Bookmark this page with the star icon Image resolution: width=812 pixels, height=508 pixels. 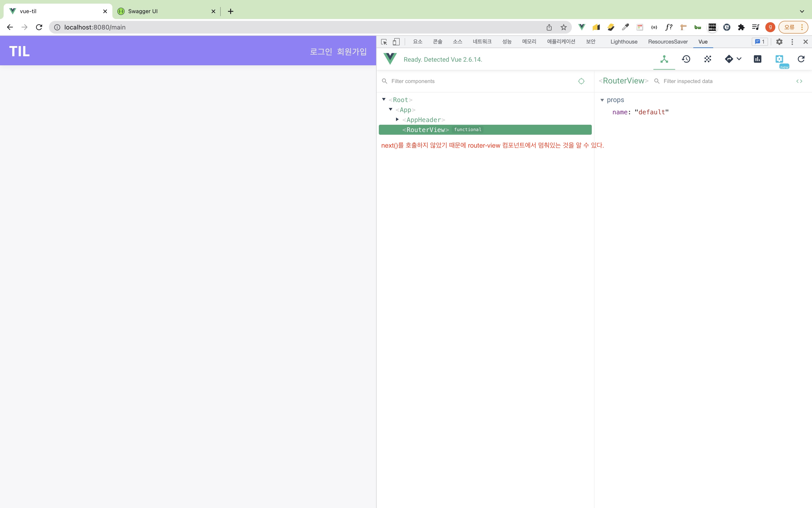pos(563,27)
